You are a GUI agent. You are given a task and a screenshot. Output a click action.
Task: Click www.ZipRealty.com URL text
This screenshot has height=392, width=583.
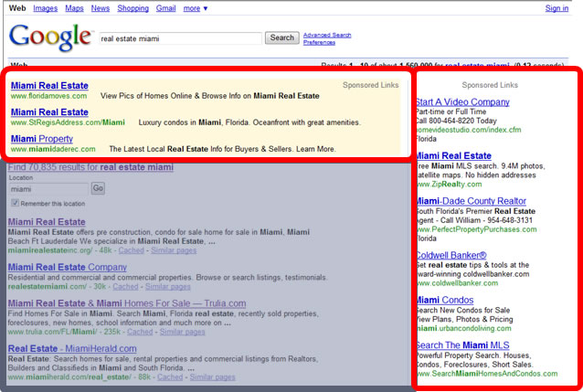click(450, 184)
